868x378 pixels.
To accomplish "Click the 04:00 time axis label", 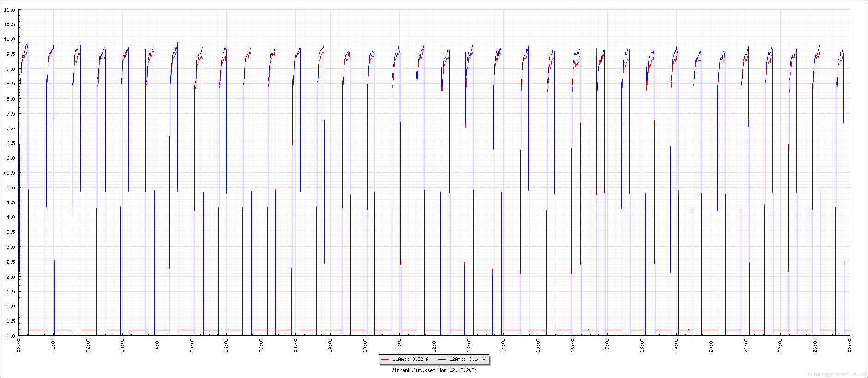I will pos(157,346).
